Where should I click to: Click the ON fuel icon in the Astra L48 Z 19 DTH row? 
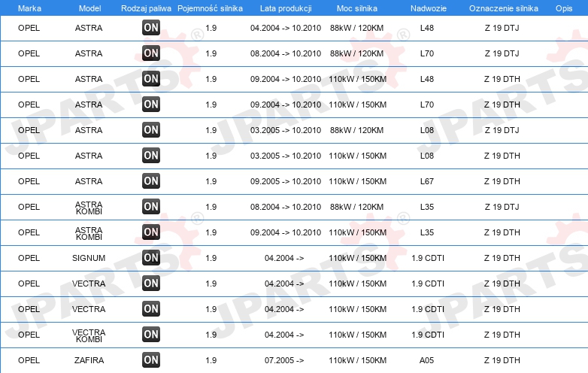[x=151, y=79]
